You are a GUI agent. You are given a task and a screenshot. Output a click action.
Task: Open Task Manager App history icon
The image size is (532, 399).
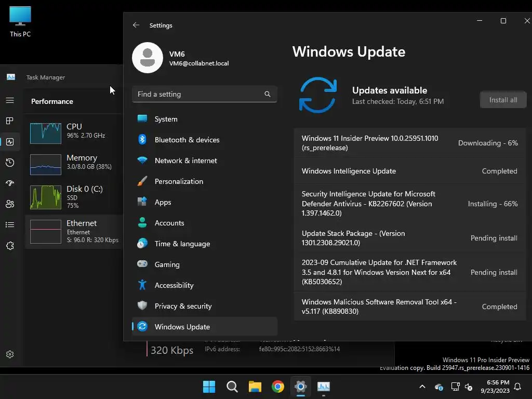pyautogui.click(x=10, y=163)
